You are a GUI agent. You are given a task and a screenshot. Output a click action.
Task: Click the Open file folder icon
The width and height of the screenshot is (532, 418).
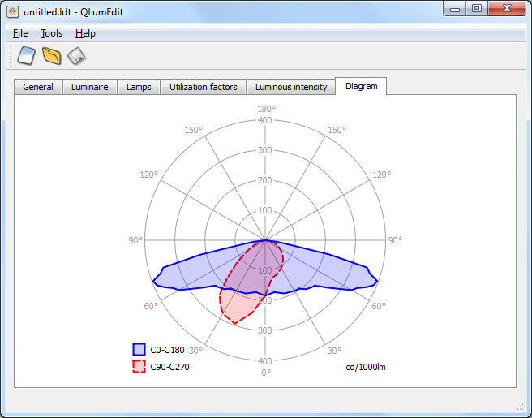tap(52, 56)
